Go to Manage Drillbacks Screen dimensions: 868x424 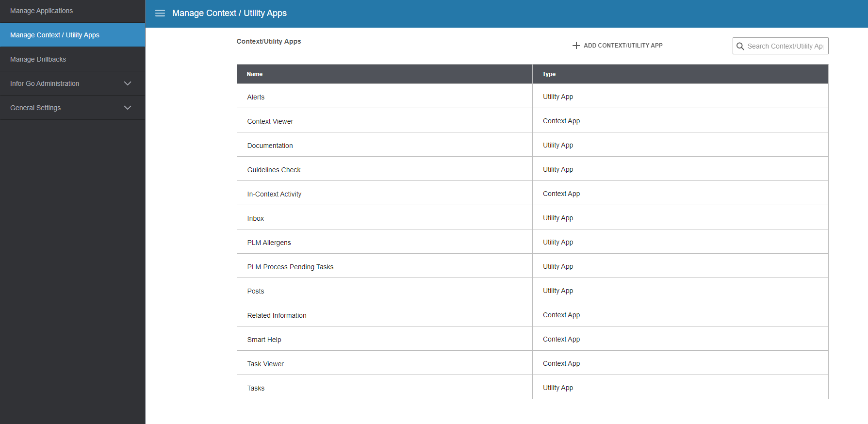[x=38, y=59]
